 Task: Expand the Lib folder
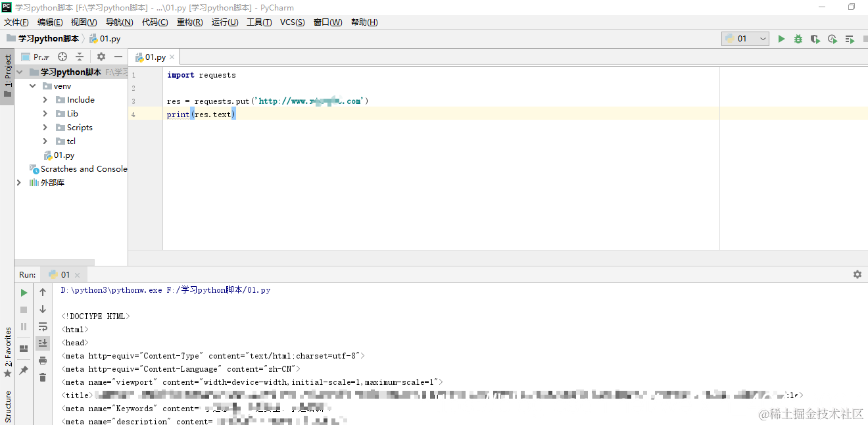[x=45, y=114]
